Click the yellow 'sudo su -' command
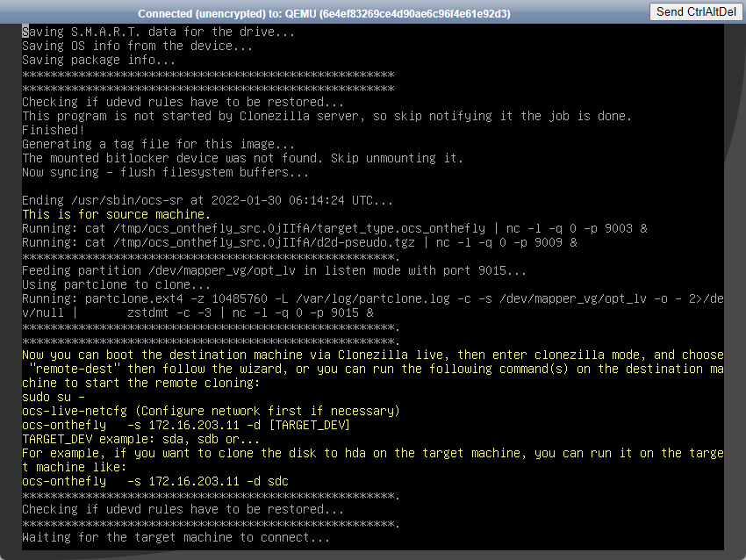746x560 pixels. (53, 397)
